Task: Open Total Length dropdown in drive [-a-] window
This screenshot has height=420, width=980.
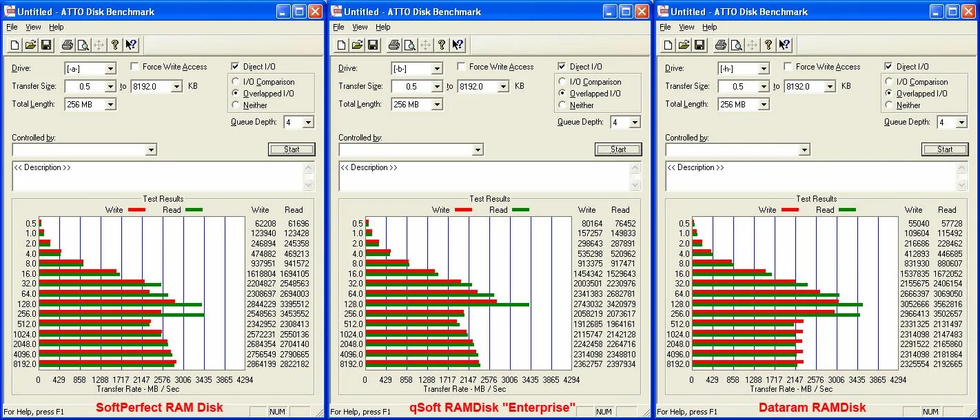Action: (110, 105)
